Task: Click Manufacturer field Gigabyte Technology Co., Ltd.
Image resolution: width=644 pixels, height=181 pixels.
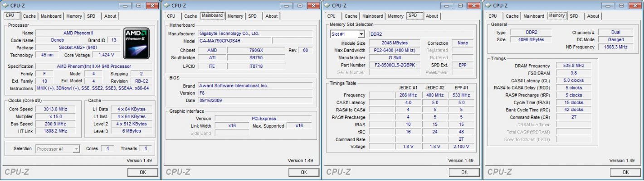Action: [255, 33]
